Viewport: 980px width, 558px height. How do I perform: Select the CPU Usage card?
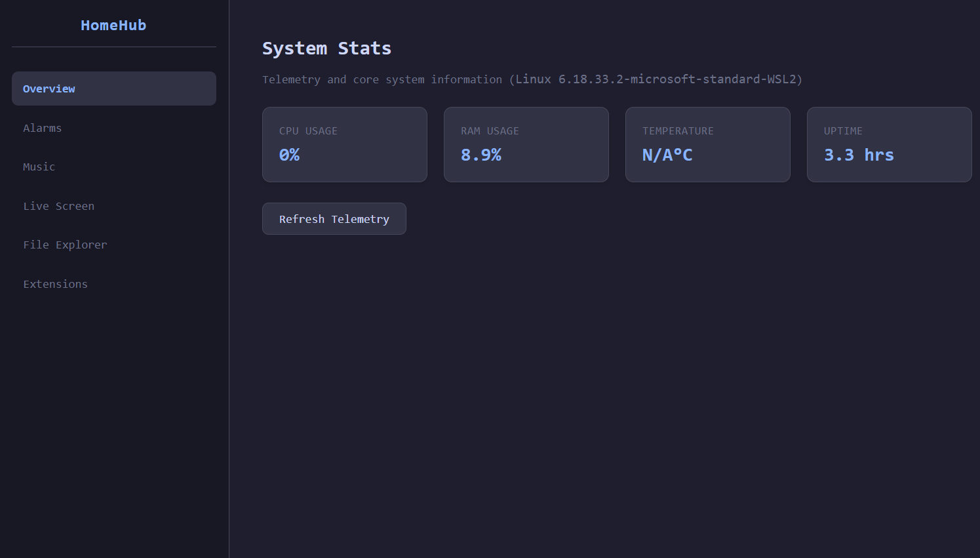click(x=345, y=144)
